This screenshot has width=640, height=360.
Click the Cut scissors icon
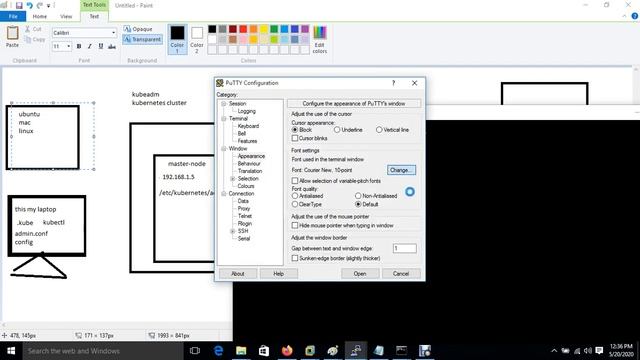[27, 29]
